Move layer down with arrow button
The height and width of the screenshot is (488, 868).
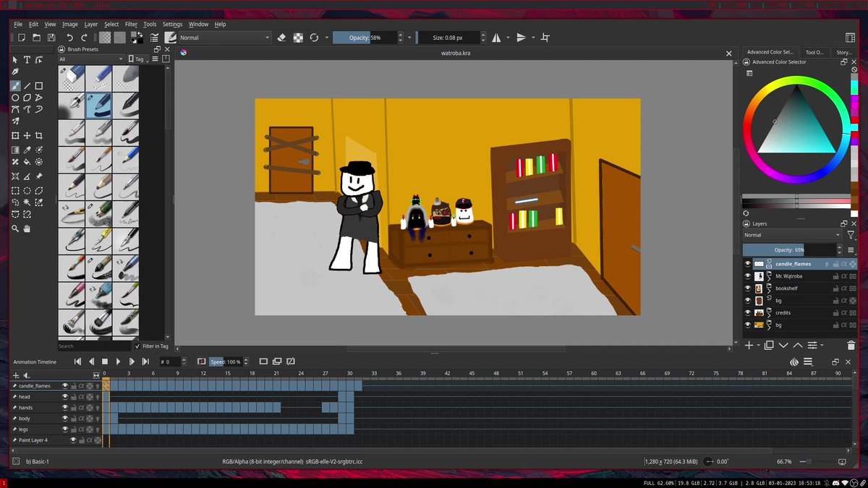[x=783, y=346]
